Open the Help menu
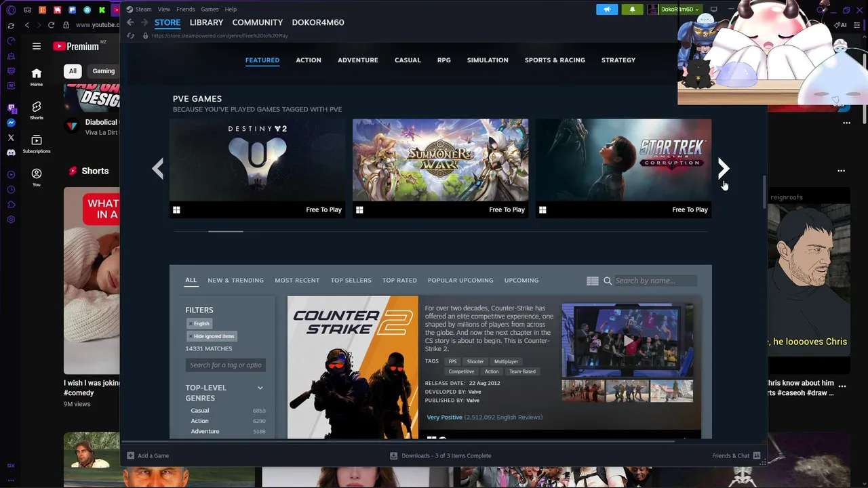Image resolution: width=868 pixels, height=488 pixels. click(231, 9)
